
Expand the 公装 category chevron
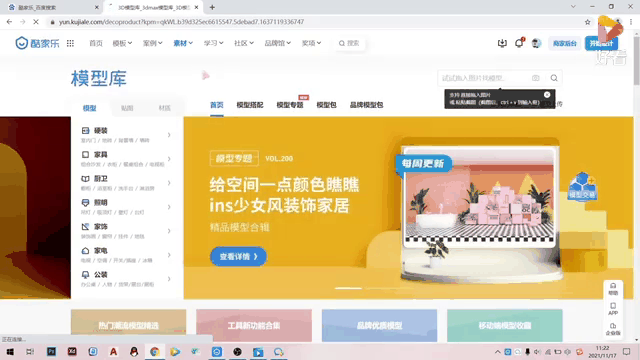pyautogui.click(x=169, y=279)
